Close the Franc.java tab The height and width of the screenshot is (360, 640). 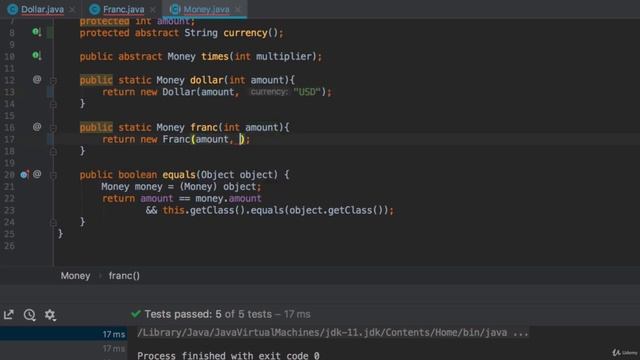153,9
